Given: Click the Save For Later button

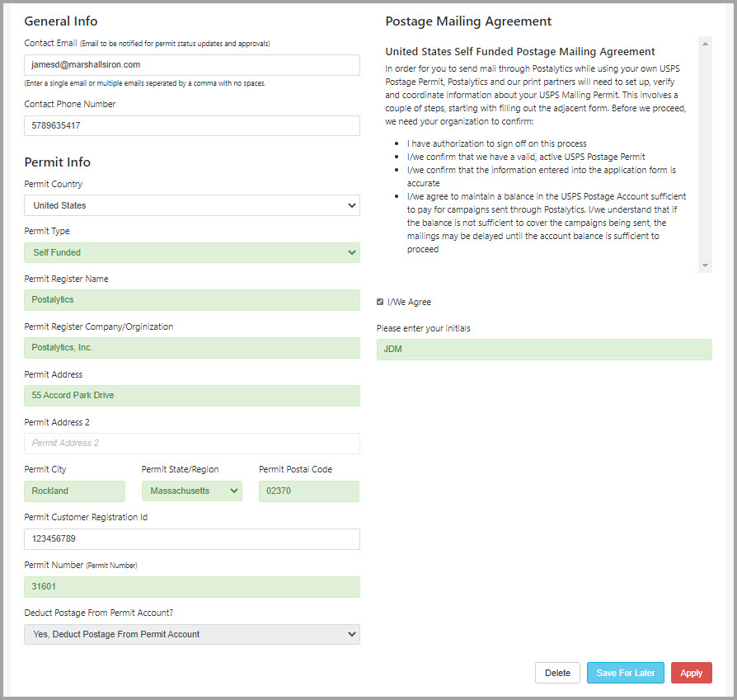Looking at the screenshot, I should click(625, 673).
